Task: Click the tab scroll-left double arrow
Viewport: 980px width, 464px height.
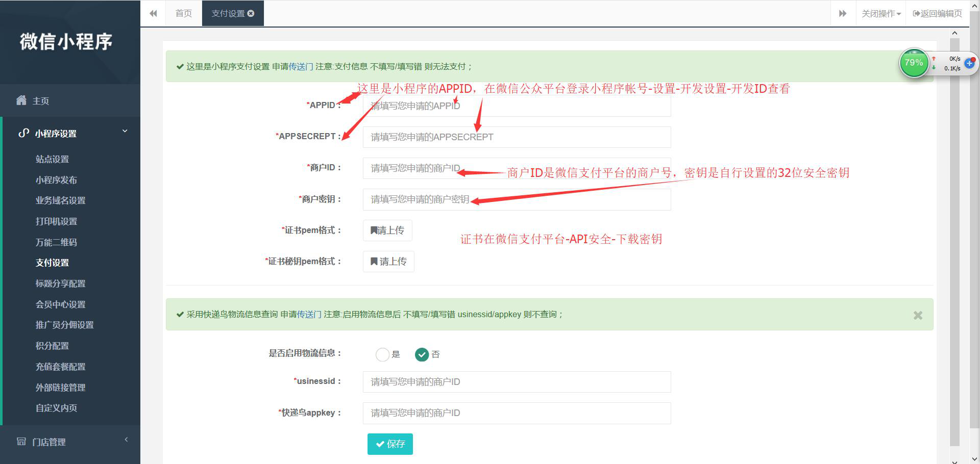Action: pos(153,13)
